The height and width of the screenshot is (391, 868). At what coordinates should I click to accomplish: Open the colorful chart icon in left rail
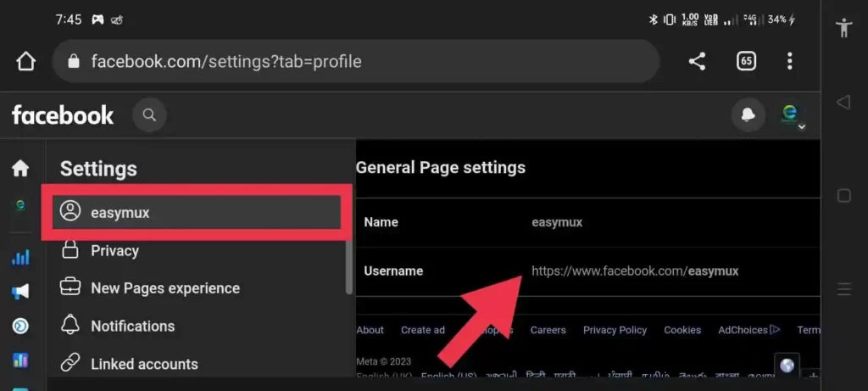point(20,360)
